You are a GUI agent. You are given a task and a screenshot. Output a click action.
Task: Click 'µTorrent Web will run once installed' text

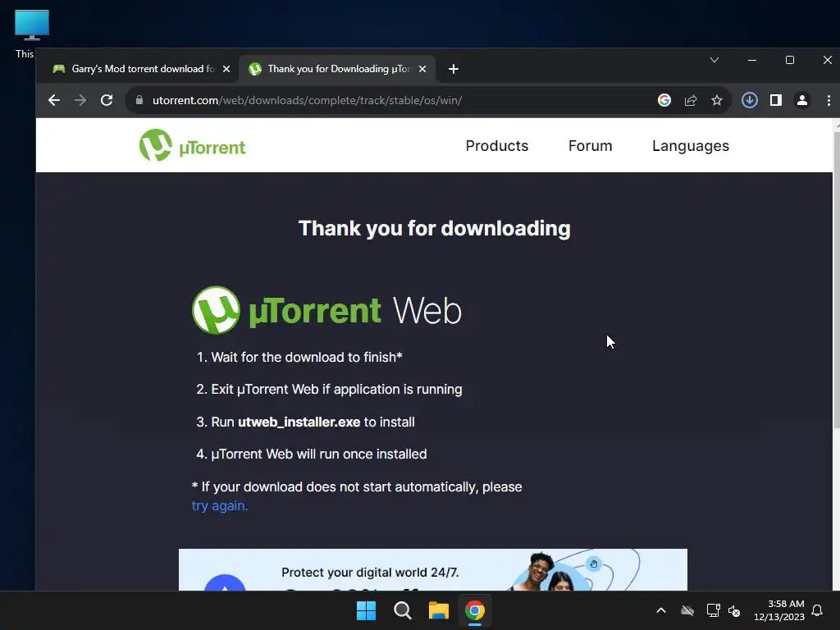click(x=319, y=454)
